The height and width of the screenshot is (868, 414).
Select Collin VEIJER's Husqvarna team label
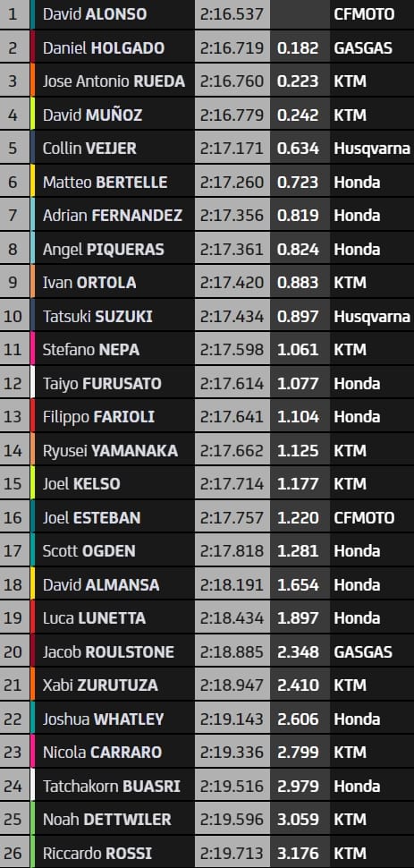pos(372,149)
